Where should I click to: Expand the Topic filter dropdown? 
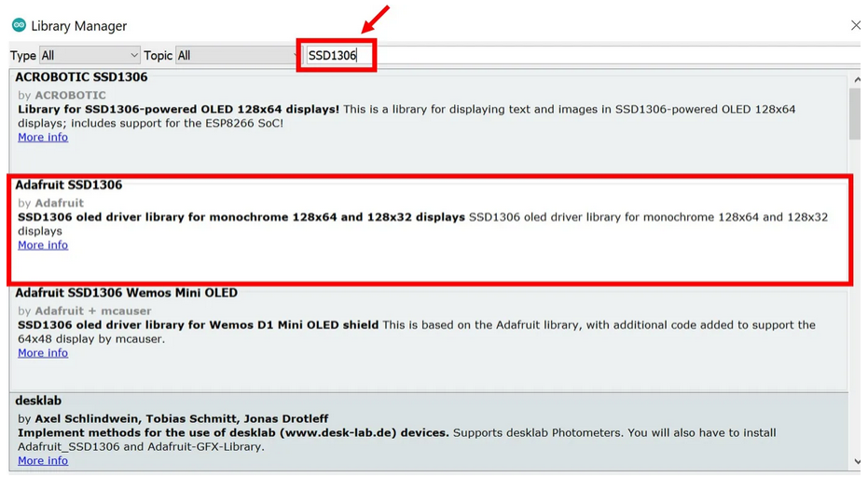236,56
